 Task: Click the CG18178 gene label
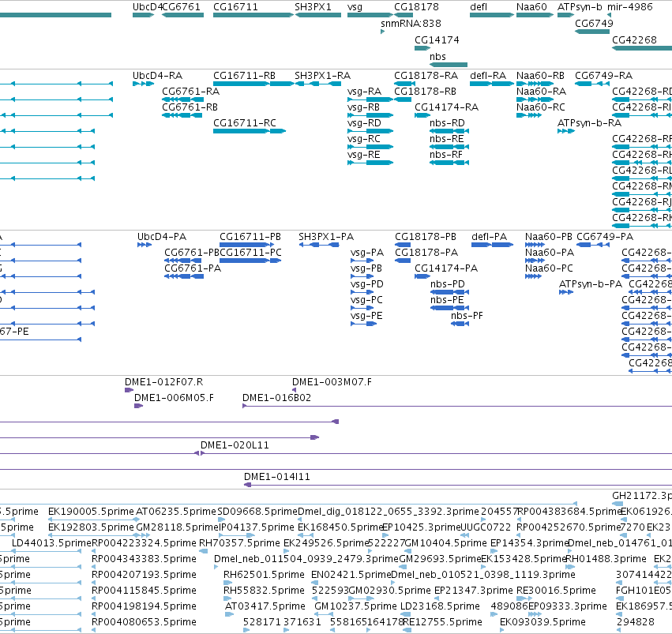(416, 7)
